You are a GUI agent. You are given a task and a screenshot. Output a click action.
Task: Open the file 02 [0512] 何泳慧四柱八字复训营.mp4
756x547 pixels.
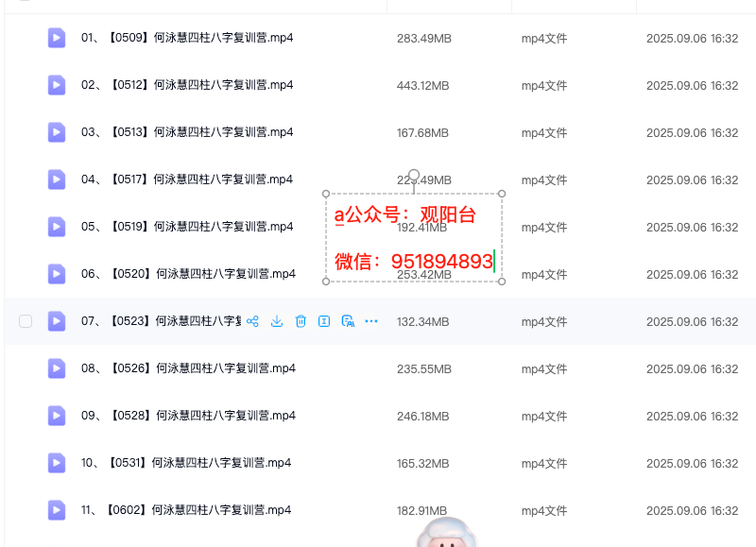(187, 85)
